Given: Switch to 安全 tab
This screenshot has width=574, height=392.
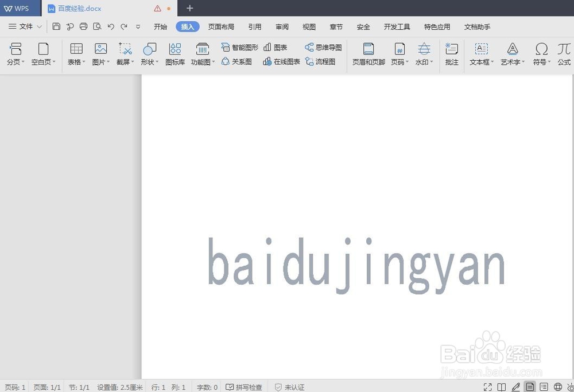Looking at the screenshot, I should 363,27.
